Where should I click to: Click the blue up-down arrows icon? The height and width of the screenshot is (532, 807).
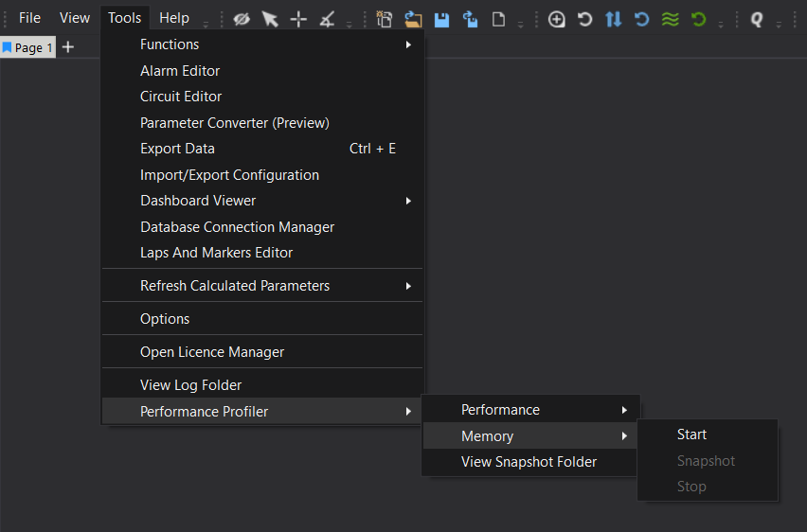coord(614,19)
